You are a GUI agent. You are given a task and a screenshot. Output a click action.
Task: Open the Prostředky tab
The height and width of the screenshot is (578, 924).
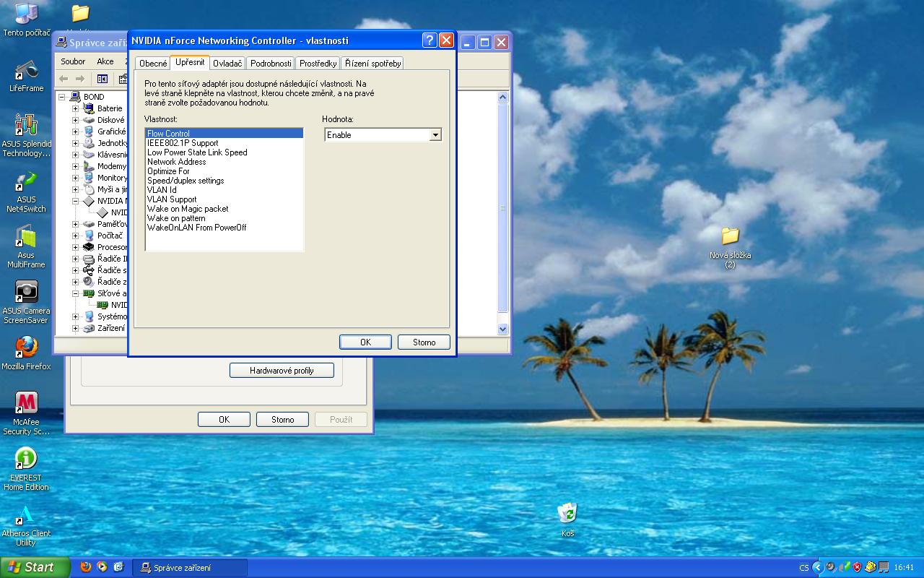[x=318, y=64]
